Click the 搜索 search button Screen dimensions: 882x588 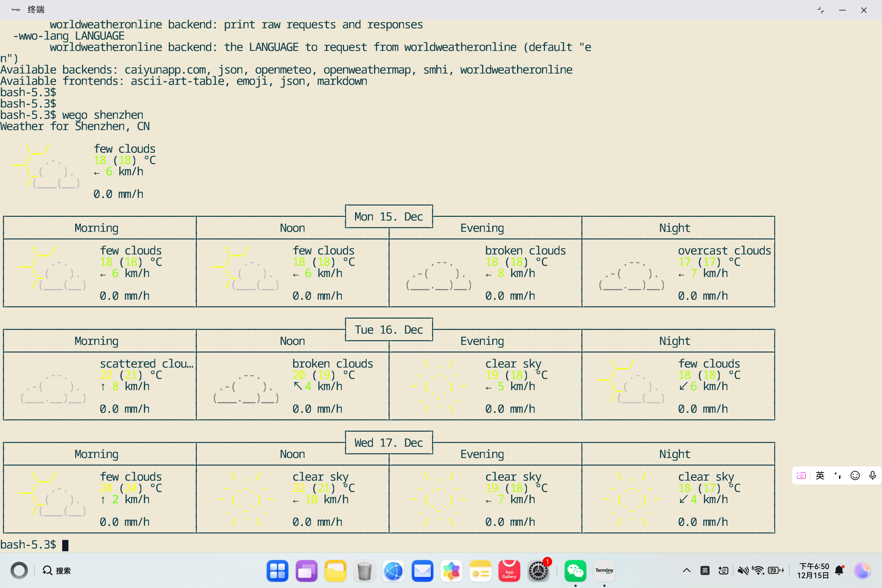point(57,570)
